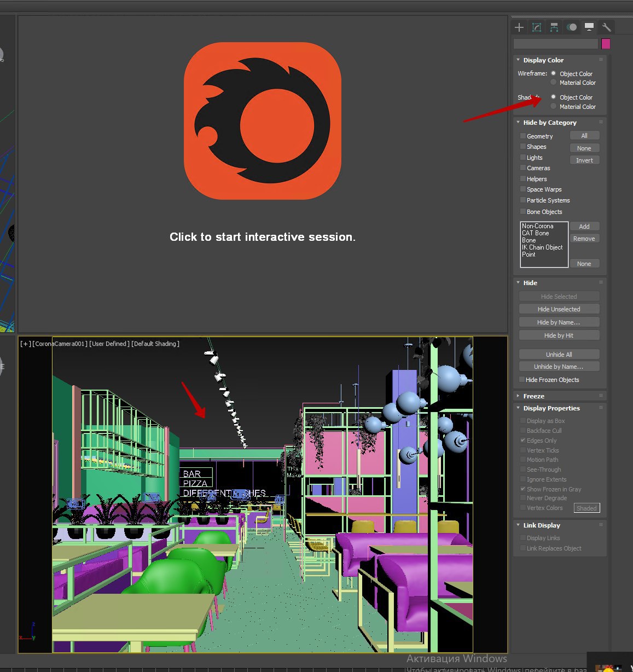Open the Utilities wrench tab

click(606, 27)
